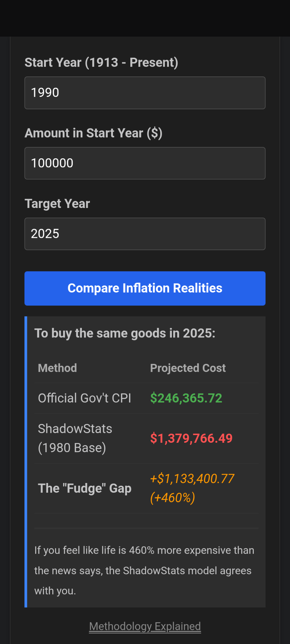Click the Target Year label
This screenshot has width=290, height=644.
coord(57,204)
